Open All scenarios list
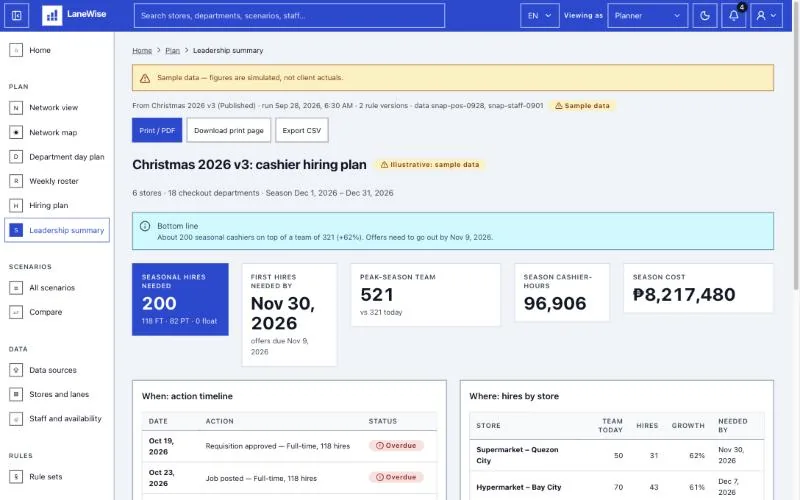The width and height of the screenshot is (800, 500). click(57, 288)
